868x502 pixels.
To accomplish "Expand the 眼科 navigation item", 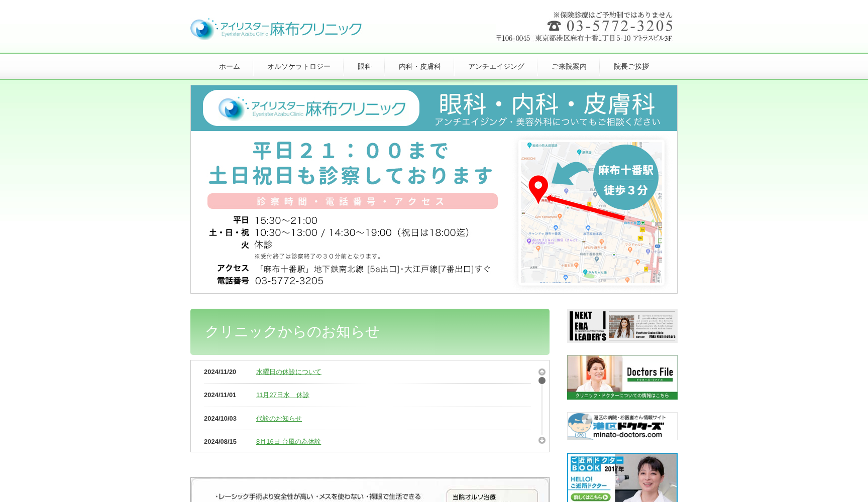I will click(x=364, y=66).
